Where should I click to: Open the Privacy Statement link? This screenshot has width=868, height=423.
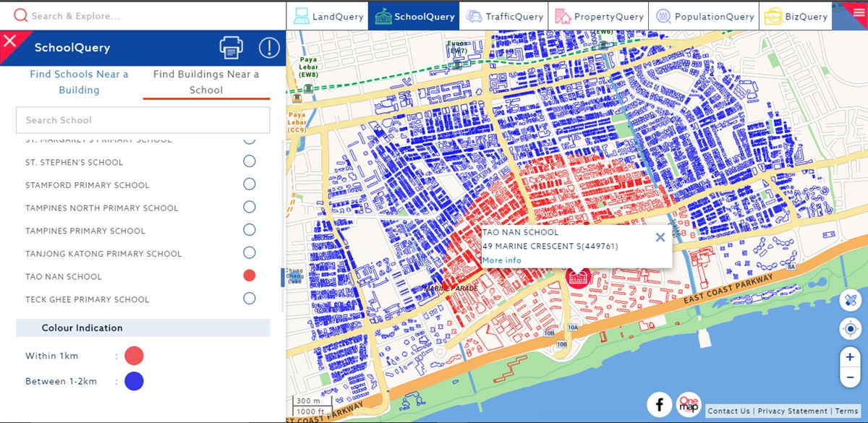794,411
